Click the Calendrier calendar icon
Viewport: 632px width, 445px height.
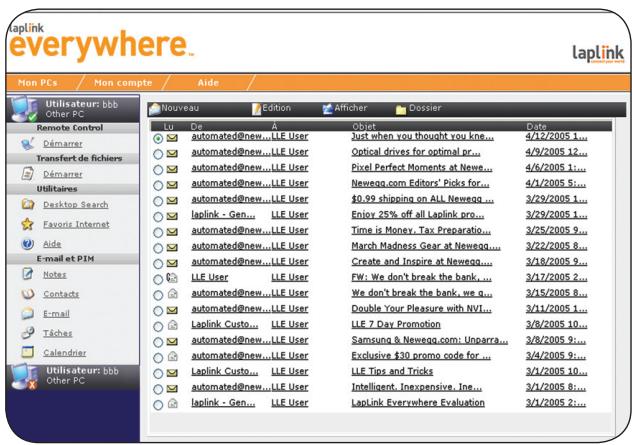pyautogui.click(x=27, y=352)
